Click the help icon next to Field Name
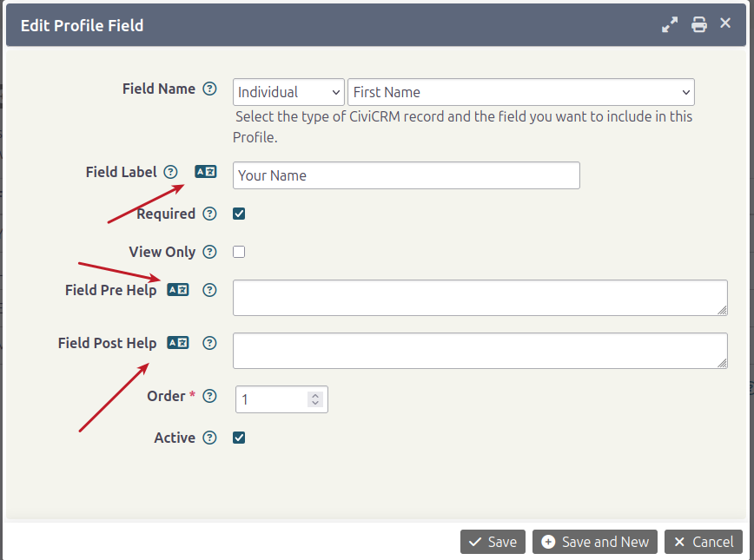The height and width of the screenshot is (560, 754). (209, 89)
